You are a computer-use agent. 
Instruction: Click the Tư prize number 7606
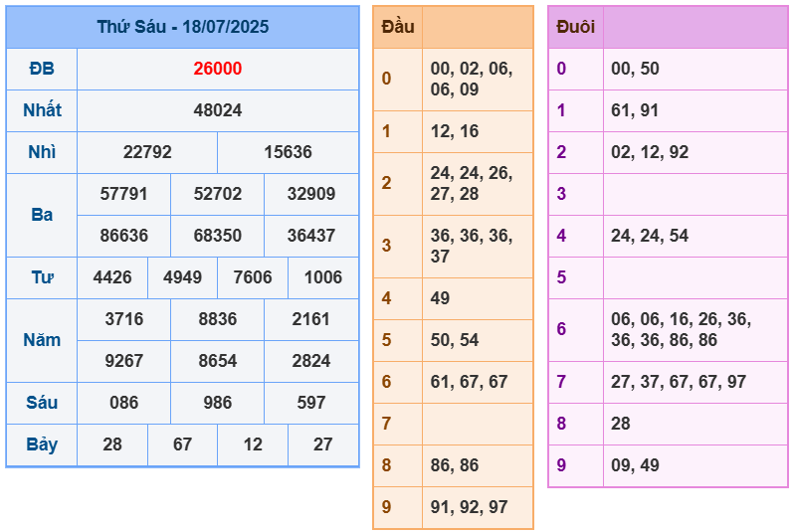(252, 277)
